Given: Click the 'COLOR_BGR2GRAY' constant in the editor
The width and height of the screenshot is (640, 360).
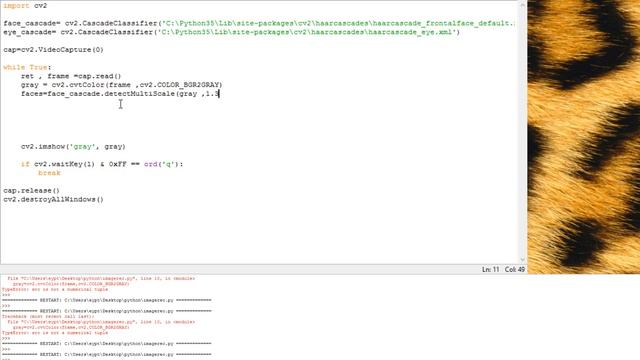Looking at the screenshot, I should point(189,85).
